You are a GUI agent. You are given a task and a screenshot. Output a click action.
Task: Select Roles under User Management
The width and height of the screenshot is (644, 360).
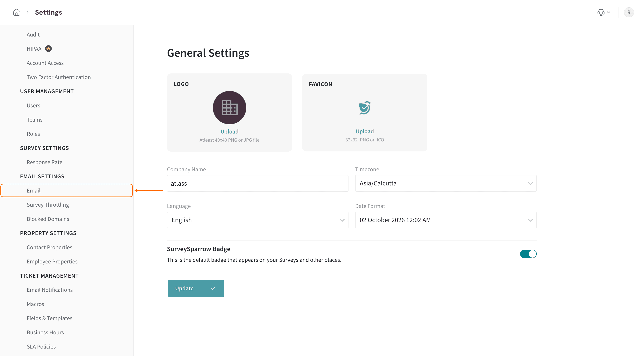(33, 134)
